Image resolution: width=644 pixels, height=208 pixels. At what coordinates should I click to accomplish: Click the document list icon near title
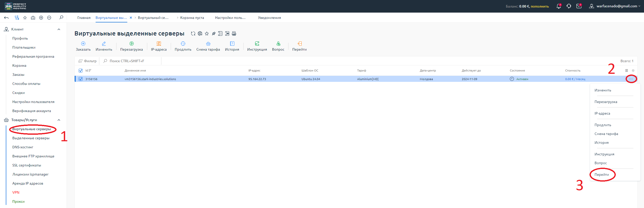(x=220, y=33)
